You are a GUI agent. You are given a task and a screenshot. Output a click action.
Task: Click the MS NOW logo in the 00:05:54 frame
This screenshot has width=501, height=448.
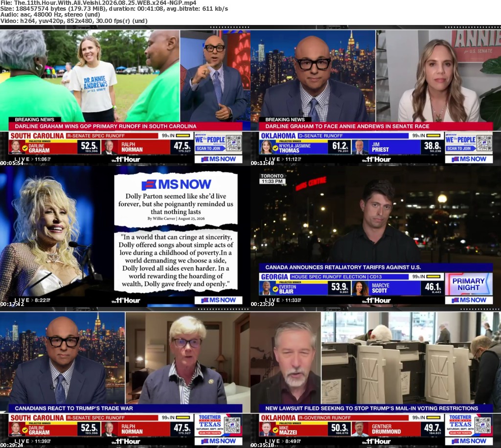pos(219,159)
